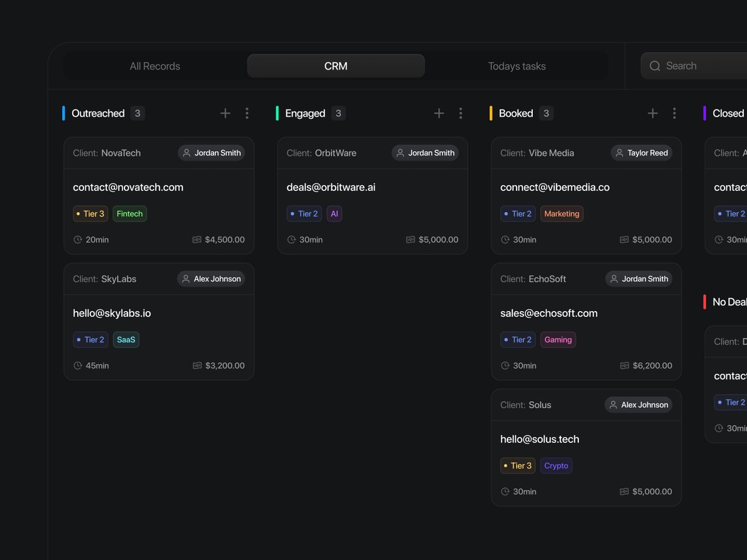Open email hello@solus.tech
This screenshot has width=747, height=560.
(540, 439)
